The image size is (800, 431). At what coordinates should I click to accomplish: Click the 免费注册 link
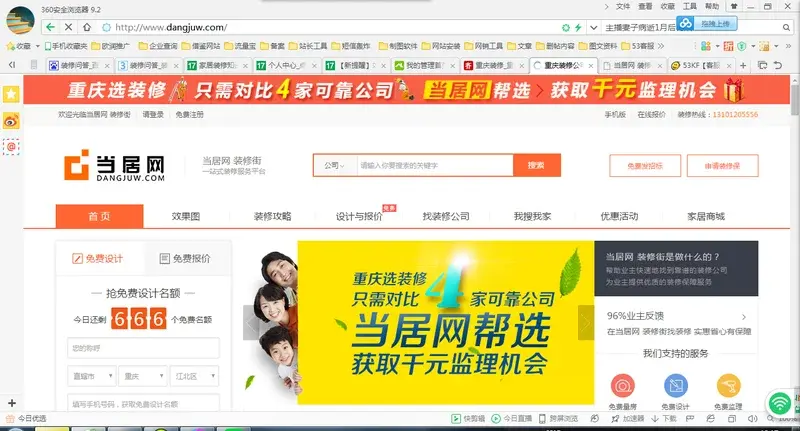[x=189, y=115]
